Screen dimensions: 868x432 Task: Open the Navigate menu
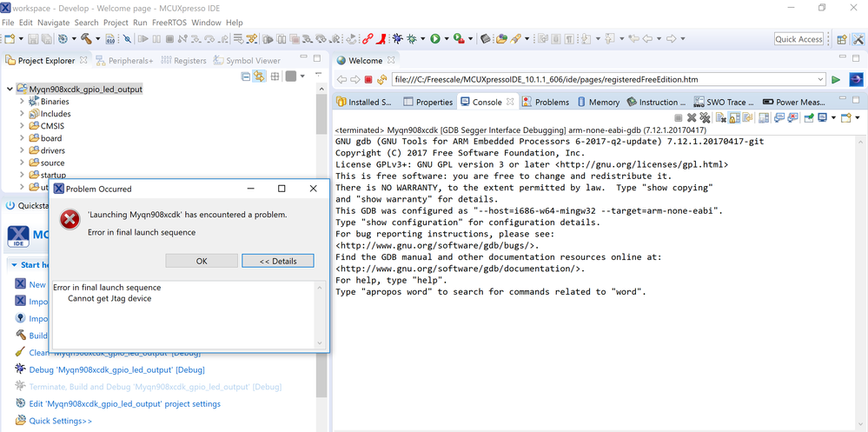53,23
